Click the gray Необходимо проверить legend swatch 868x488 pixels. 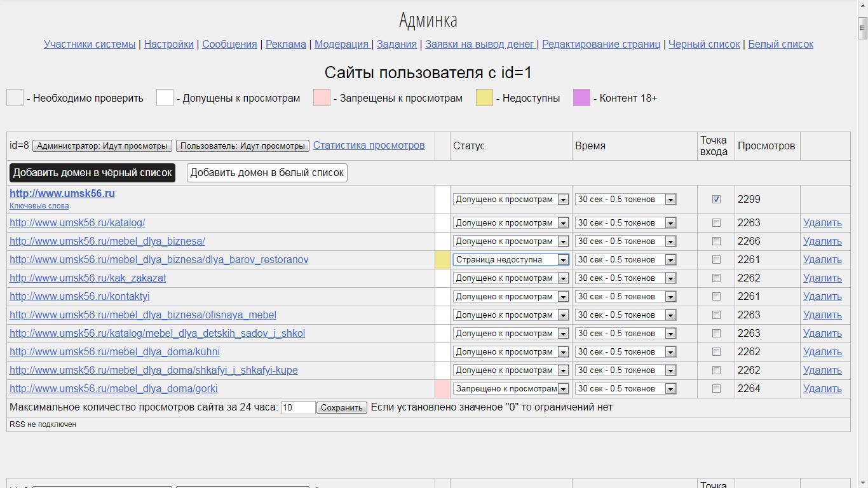[x=15, y=98]
